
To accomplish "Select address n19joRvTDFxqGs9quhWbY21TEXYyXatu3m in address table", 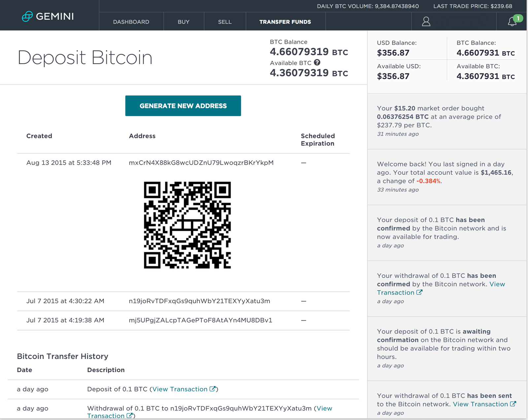I will click(x=199, y=301).
